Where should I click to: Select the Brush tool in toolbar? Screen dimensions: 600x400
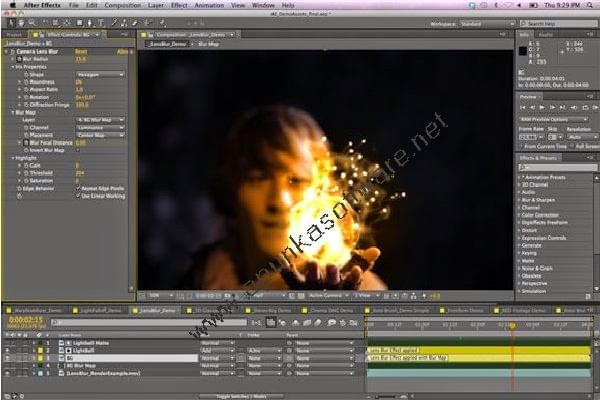(x=114, y=23)
